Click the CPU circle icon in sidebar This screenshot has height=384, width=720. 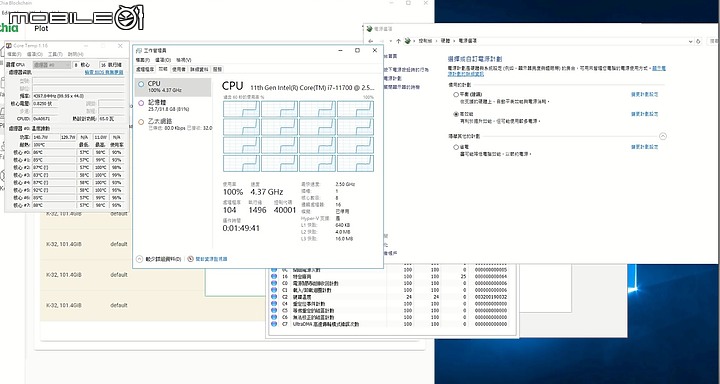point(141,84)
